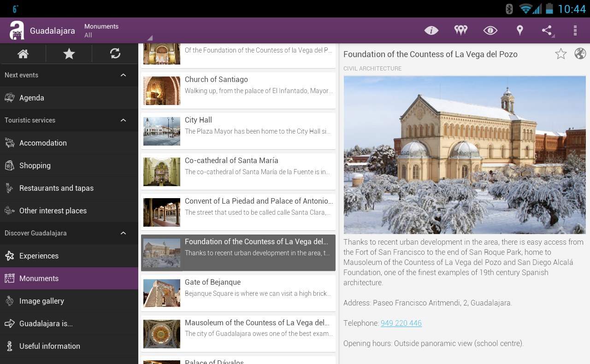Open Useful information in the sidebar
Viewport: 590px width, 364px height.
69,346
